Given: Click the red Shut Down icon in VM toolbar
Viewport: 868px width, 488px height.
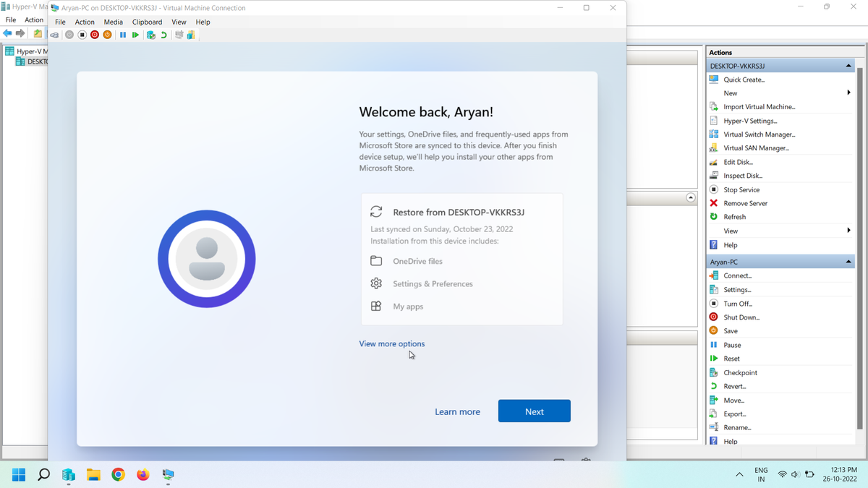Looking at the screenshot, I should click(95, 35).
